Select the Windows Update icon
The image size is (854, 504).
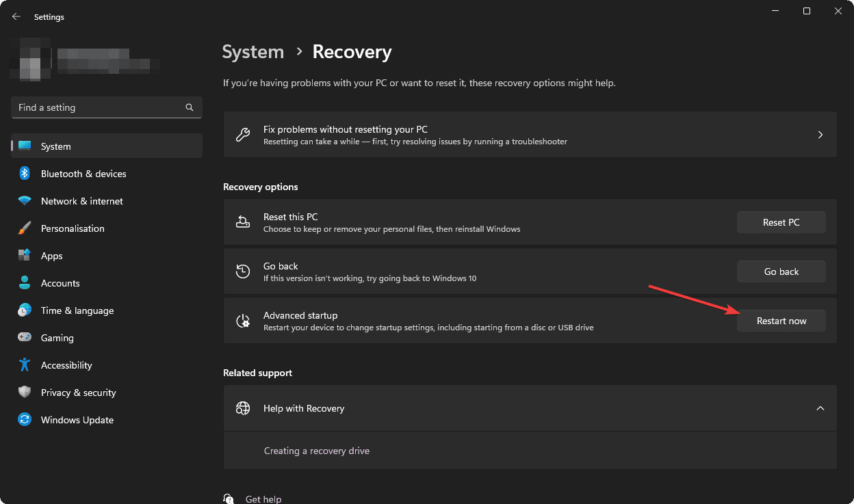25,420
